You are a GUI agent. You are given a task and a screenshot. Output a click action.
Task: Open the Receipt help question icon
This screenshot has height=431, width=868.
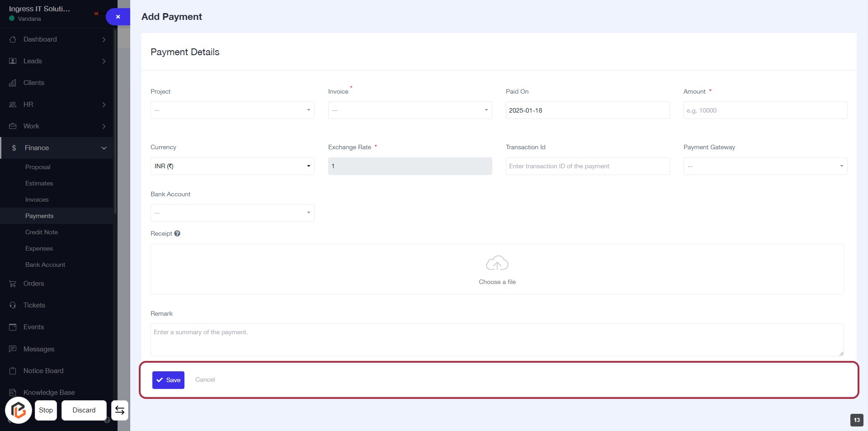[177, 233]
